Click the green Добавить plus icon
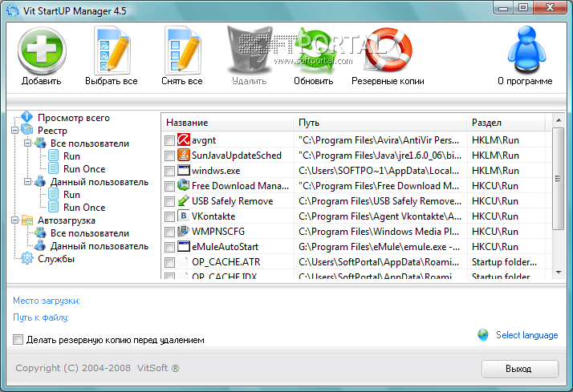 (42, 51)
